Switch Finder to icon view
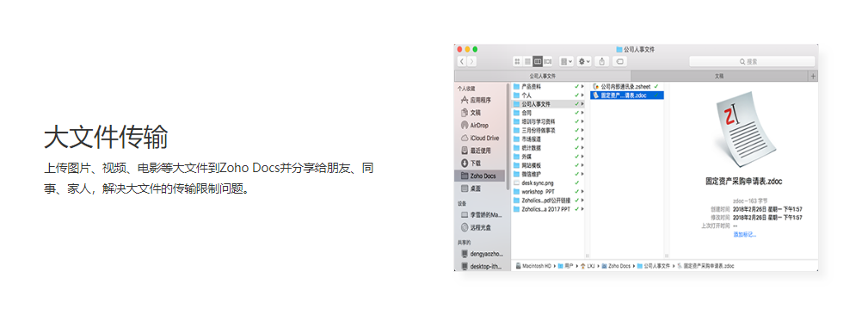The width and height of the screenshot is (868, 315). coord(518,61)
